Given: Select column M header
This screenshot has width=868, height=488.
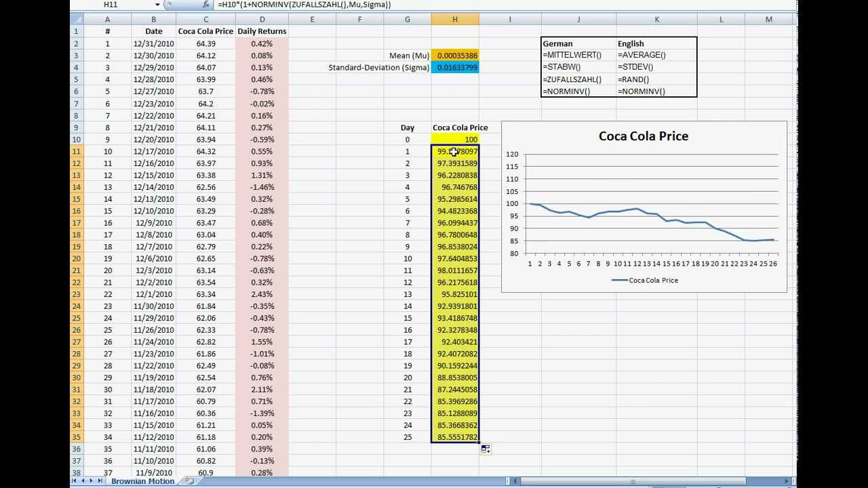Looking at the screenshot, I should pos(768,20).
